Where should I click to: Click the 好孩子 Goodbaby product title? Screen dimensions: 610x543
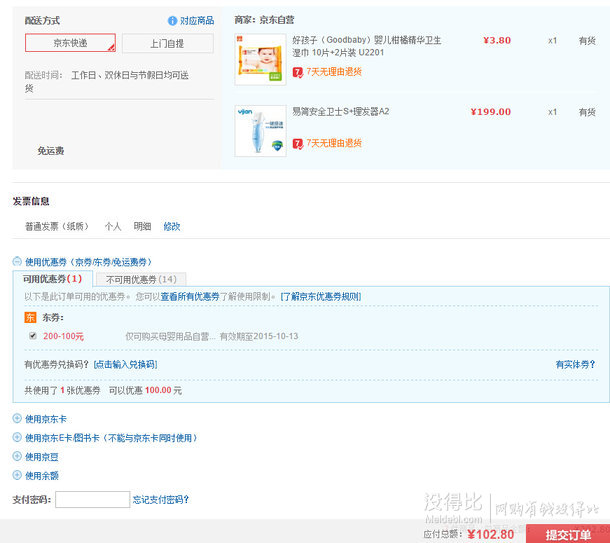tap(366, 46)
